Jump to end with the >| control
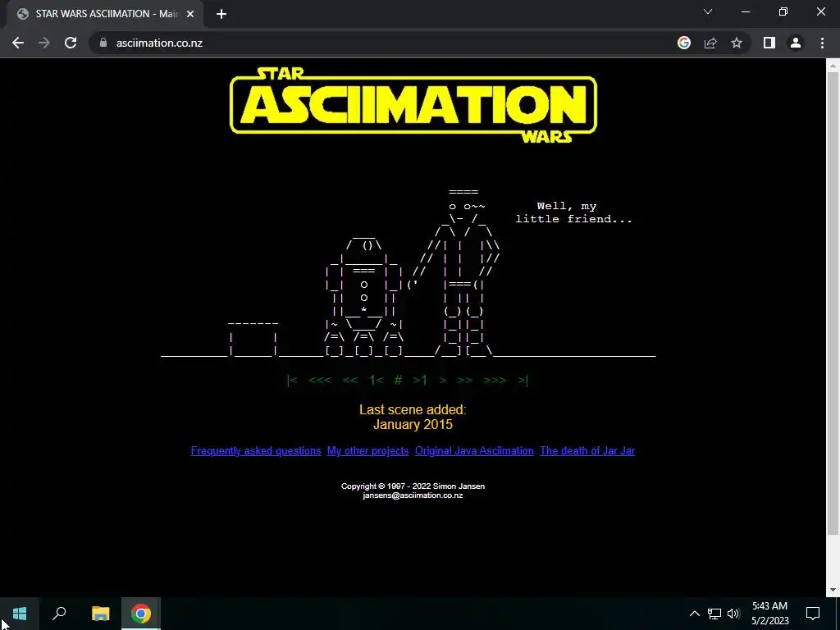Screen dimensions: 840x630 pos(523,381)
